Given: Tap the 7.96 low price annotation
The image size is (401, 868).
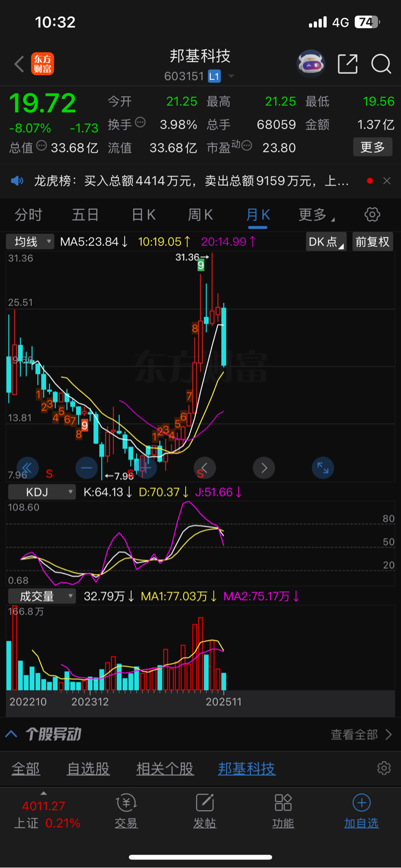Looking at the screenshot, I should 119,476.
